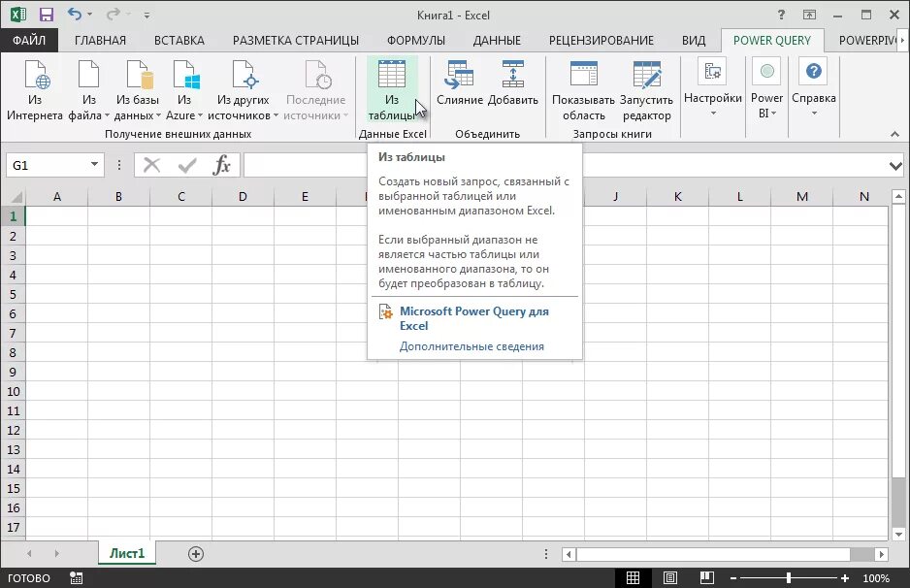Screen dimensions: 910x588
Task: Click the From Internet (Из Интернета) icon
Action: pos(35,76)
